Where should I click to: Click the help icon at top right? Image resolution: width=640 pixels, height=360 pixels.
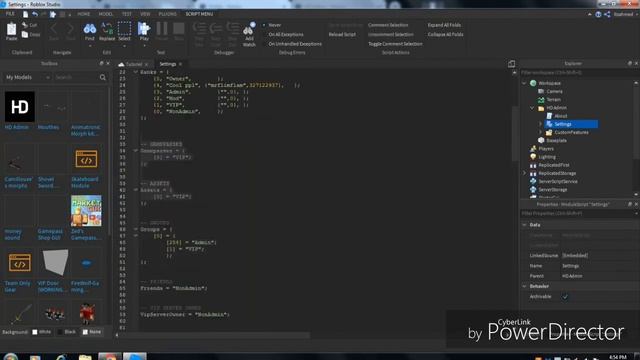pyautogui.click(x=598, y=14)
